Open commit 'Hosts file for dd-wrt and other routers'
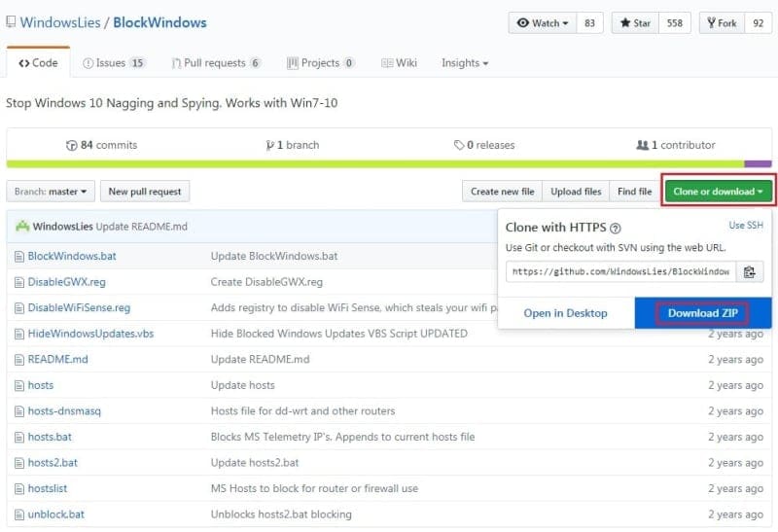778x532 pixels. click(x=302, y=410)
